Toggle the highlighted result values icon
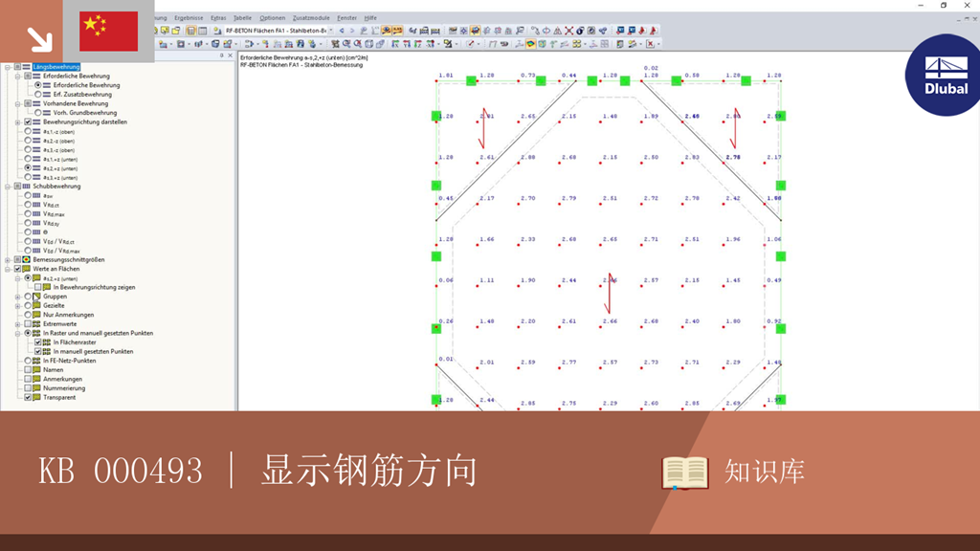Screen dimensions: 980x551 (x=397, y=31)
